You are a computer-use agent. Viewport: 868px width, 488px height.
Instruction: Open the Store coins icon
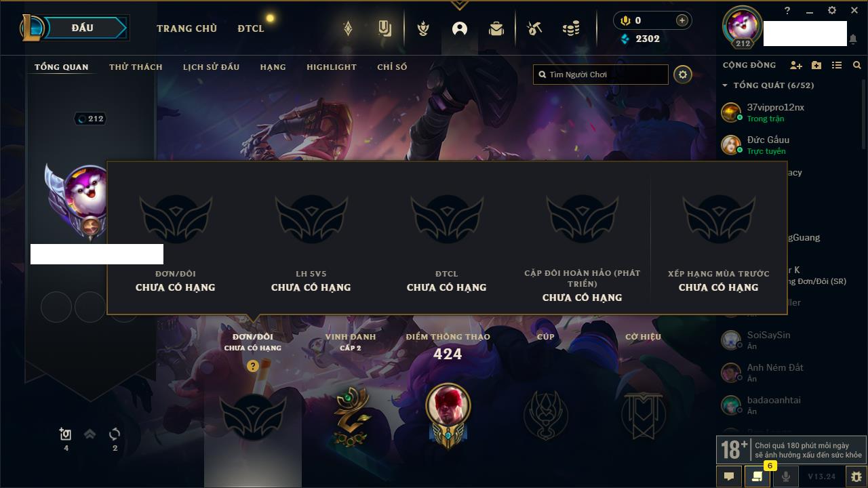point(571,28)
